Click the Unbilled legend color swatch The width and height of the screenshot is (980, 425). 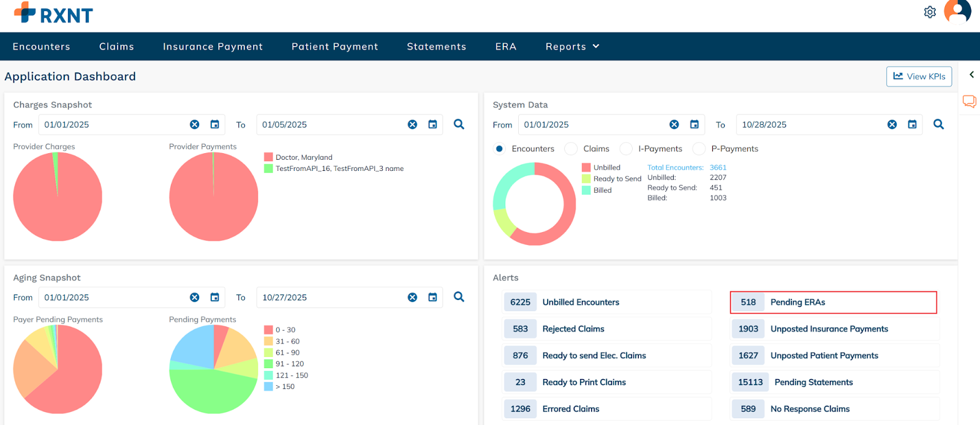coord(586,167)
